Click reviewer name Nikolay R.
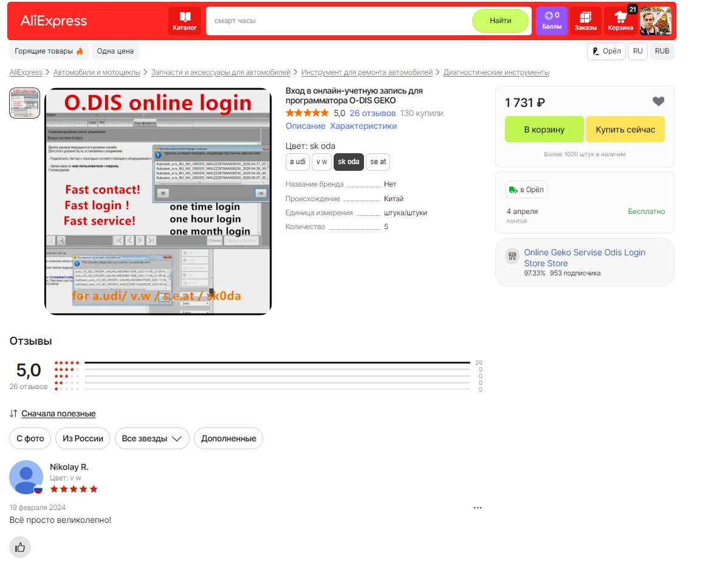 [x=69, y=467]
